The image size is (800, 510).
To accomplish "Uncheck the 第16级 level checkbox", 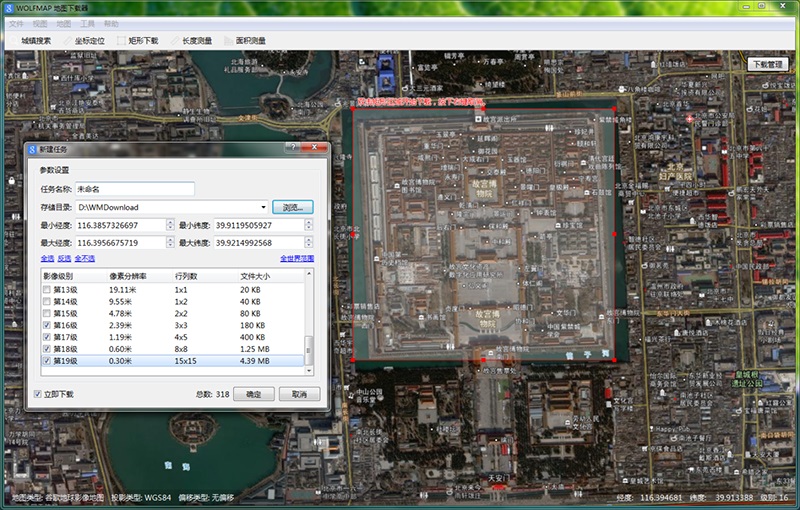I will (x=47, y=325).
